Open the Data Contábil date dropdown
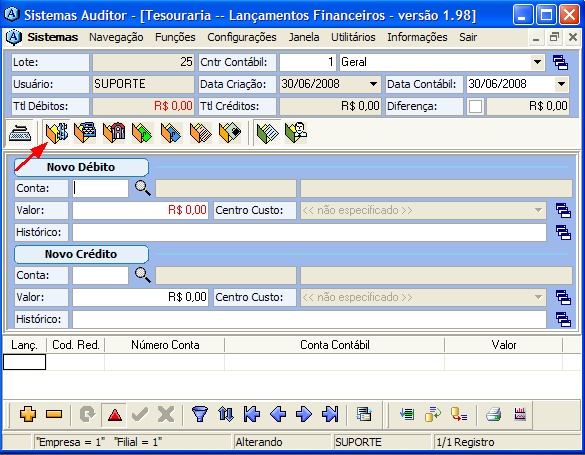Screen dimensions: 585x455 (x=561, y=84)
